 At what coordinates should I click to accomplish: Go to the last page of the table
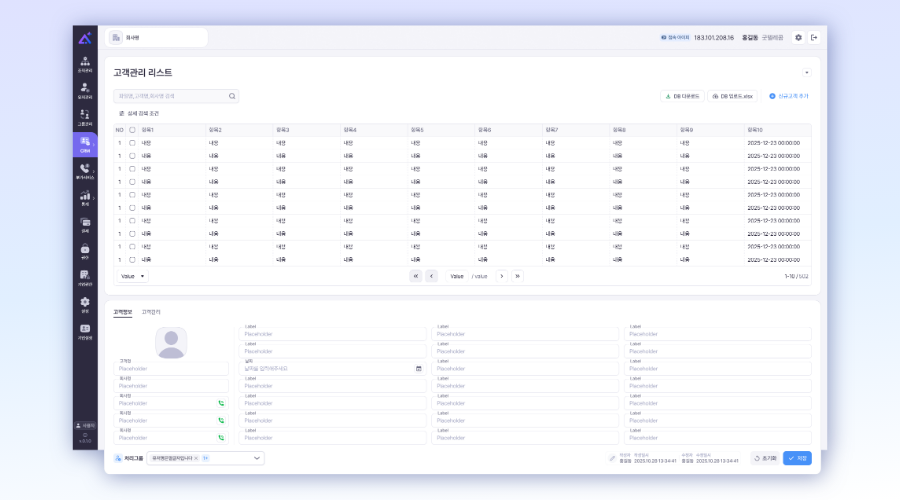tap(518, 276)
